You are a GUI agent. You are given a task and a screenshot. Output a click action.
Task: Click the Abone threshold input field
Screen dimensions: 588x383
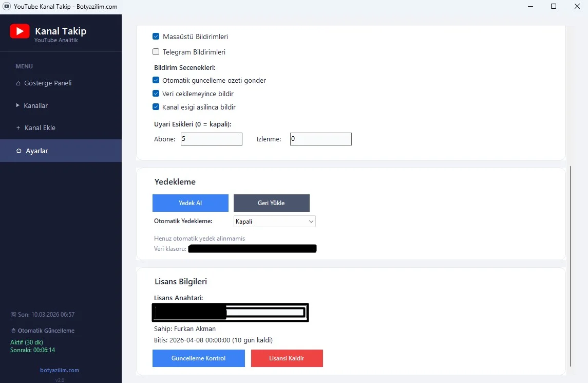point(212,139)
